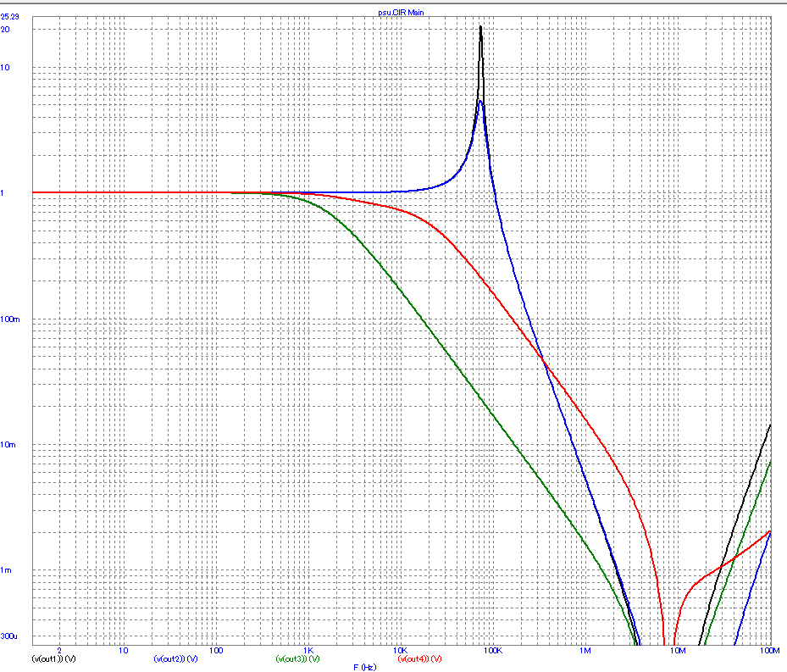Click the 100K frequency axis label
This screenshot has height=672, width=787.
pos(492,651)
